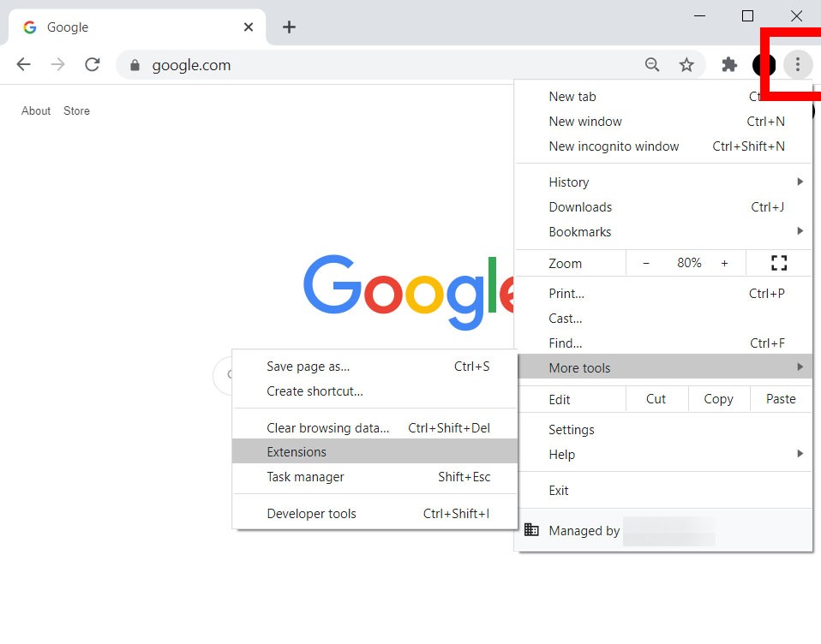This screenshot has height=644, width=821.
Task: Open the search magnifier in the address bar
Action: pos(652,64)
